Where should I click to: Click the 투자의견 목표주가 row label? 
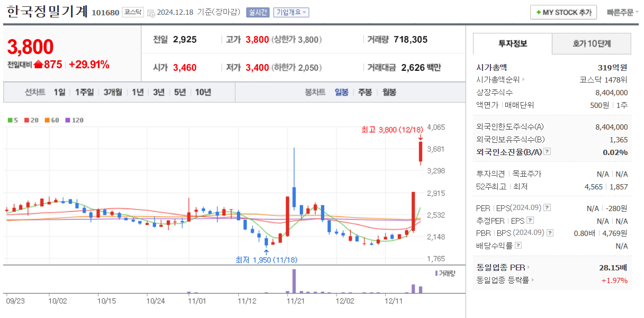[509, 174]
